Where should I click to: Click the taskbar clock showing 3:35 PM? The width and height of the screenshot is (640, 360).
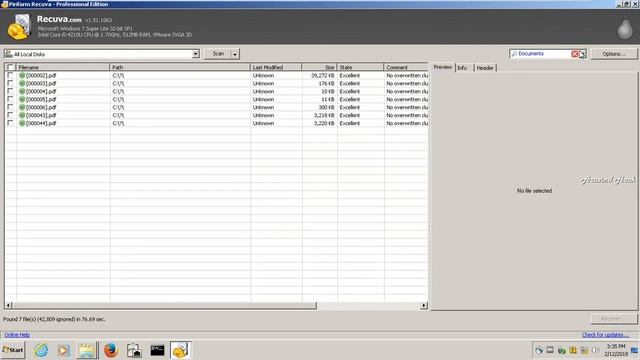(x=616, y=350)
